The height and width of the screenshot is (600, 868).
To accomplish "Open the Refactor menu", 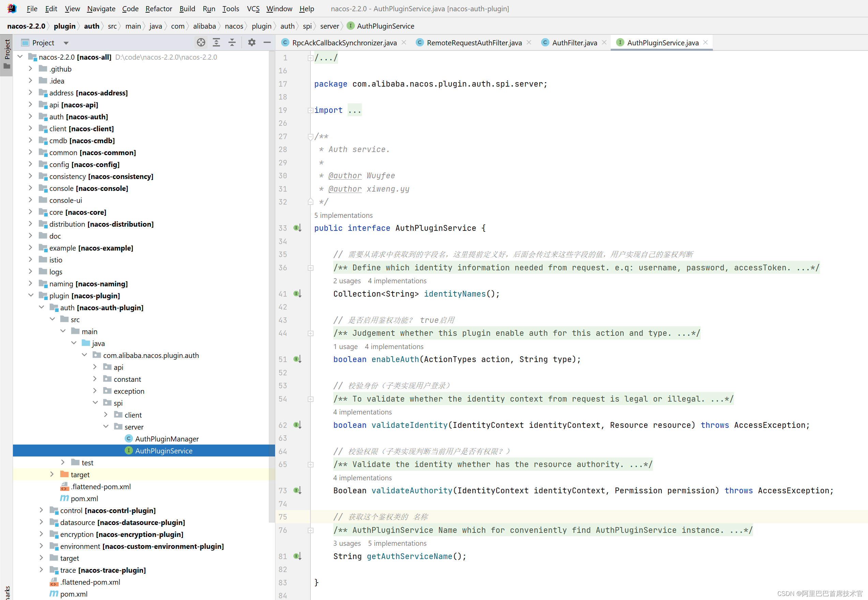I will tap(158, 9).
